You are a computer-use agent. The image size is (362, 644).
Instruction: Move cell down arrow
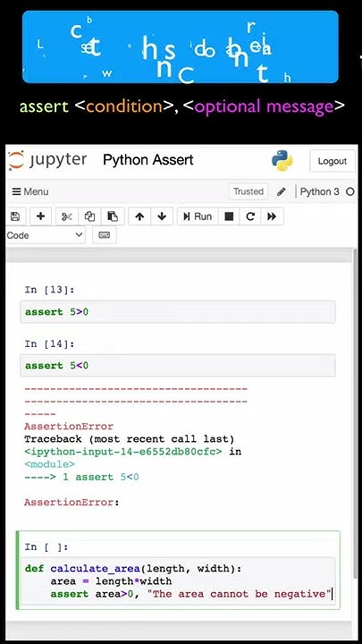coord(162,216)
